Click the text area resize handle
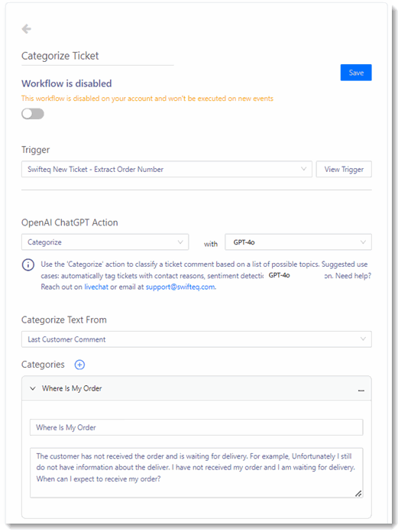Viewport: 398px width, 532px height. [358, 494]
